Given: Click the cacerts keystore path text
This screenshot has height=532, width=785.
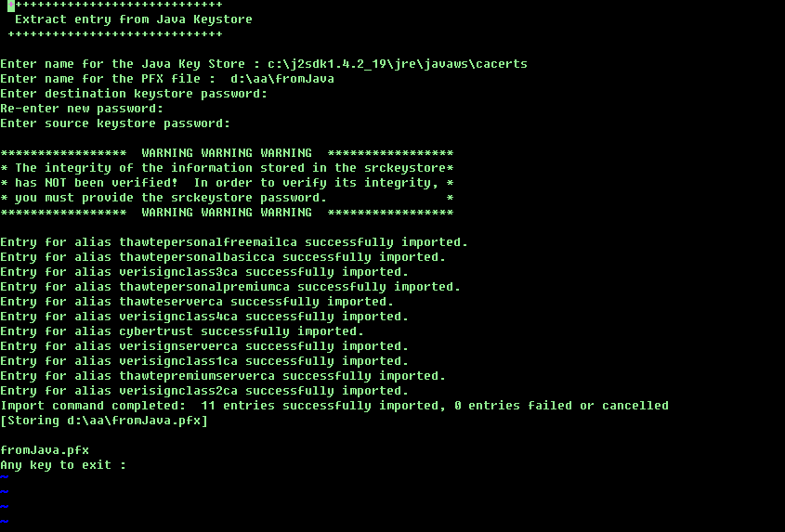Looking at the screenshot, I should (398, 64).
